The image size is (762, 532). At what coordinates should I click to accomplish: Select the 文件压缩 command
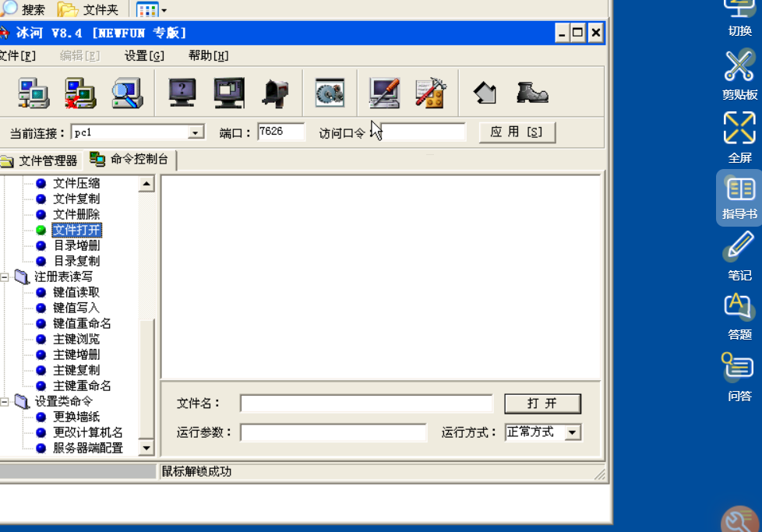[76, 183]
